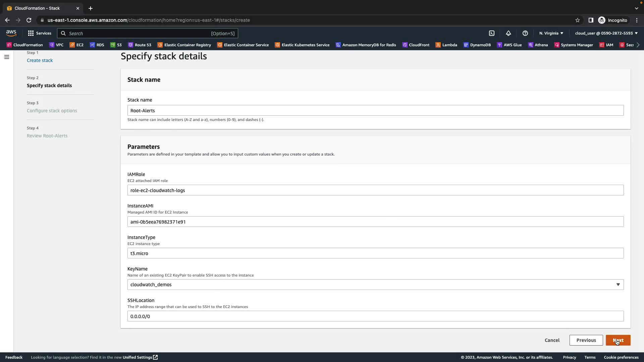Click the Stack name input field
Viewport: 644px width, 362px height.
tap(375, 110)
